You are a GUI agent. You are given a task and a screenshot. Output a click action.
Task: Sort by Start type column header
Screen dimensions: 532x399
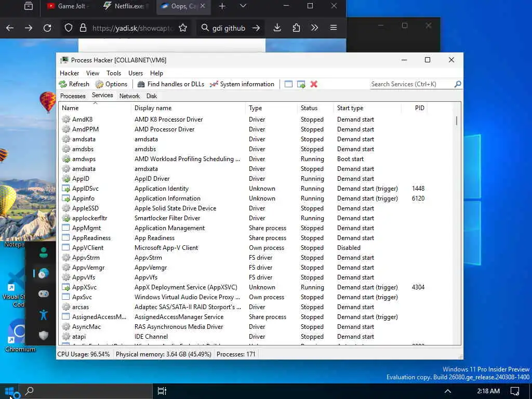[x=367, y=108]
